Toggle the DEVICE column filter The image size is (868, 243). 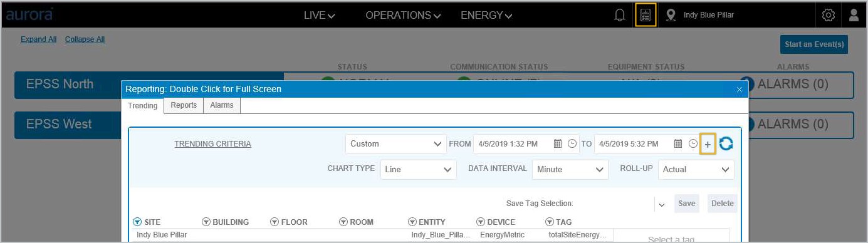point(481,222)
